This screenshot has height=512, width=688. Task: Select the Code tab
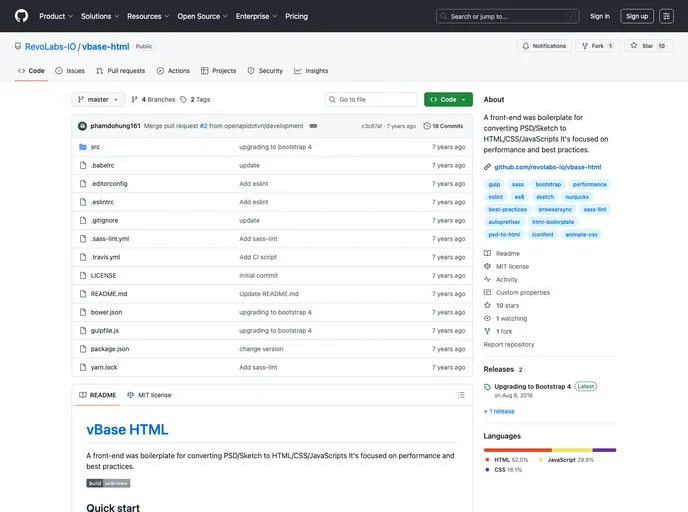tap(31, 71)
